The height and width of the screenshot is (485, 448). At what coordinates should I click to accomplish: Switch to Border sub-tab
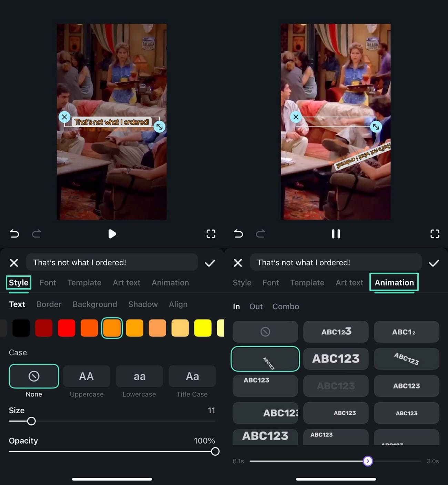click(x=49, y=304)
